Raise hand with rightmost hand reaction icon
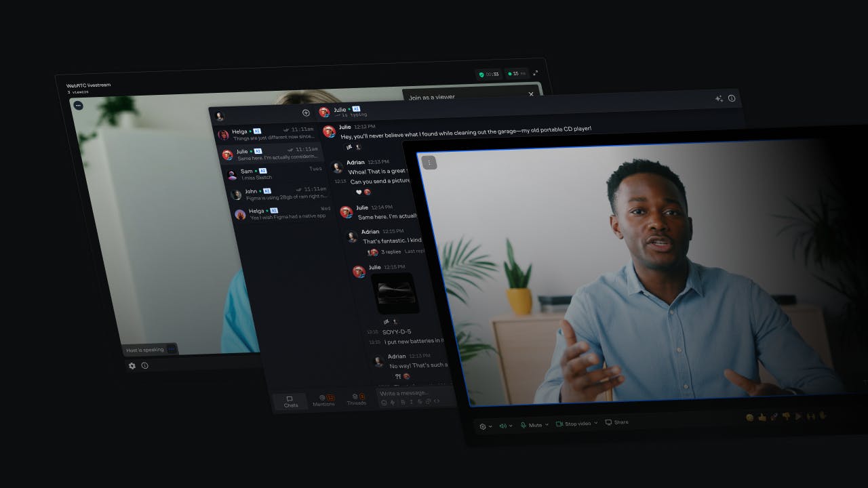 coord(823,415)
